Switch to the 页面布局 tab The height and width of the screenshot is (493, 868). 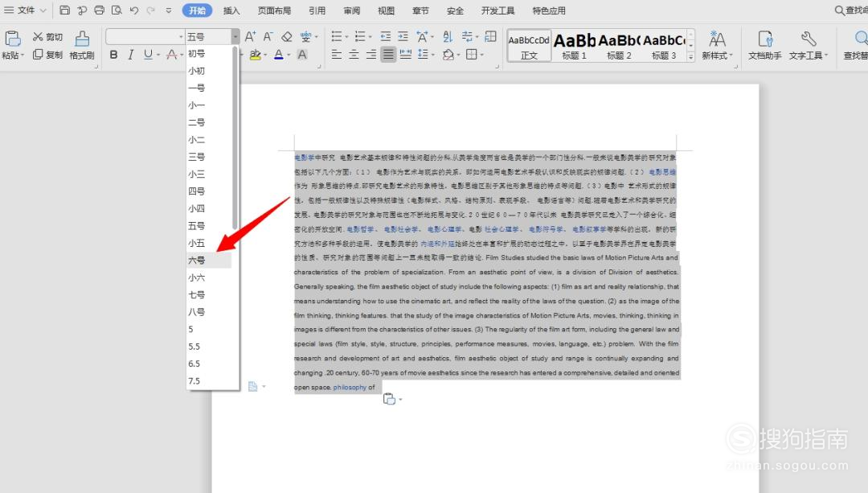click(274, 10)
